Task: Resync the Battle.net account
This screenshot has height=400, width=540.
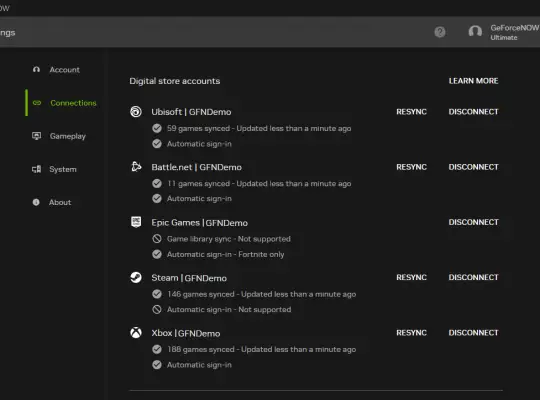Action: click(411, 167)
